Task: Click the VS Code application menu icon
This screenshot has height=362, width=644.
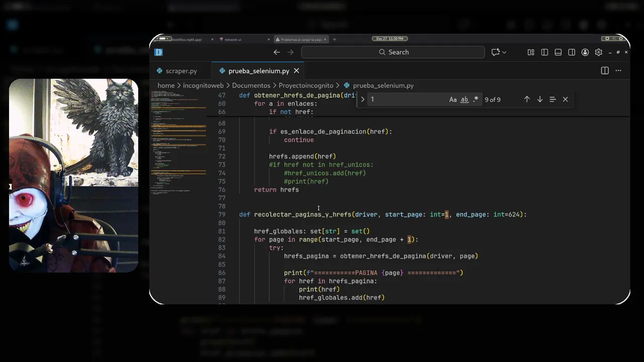Action: click(158, 52)
